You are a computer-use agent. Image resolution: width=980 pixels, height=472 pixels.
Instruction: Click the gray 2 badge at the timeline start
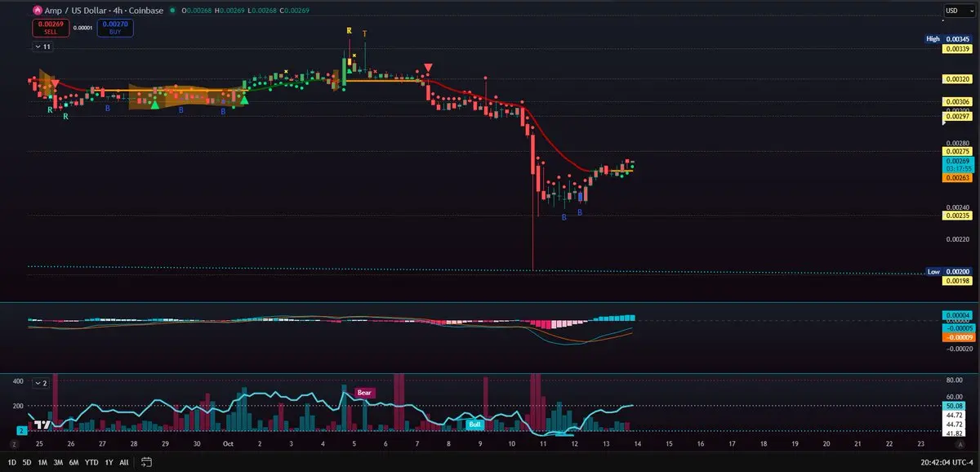tap(14, 443)
